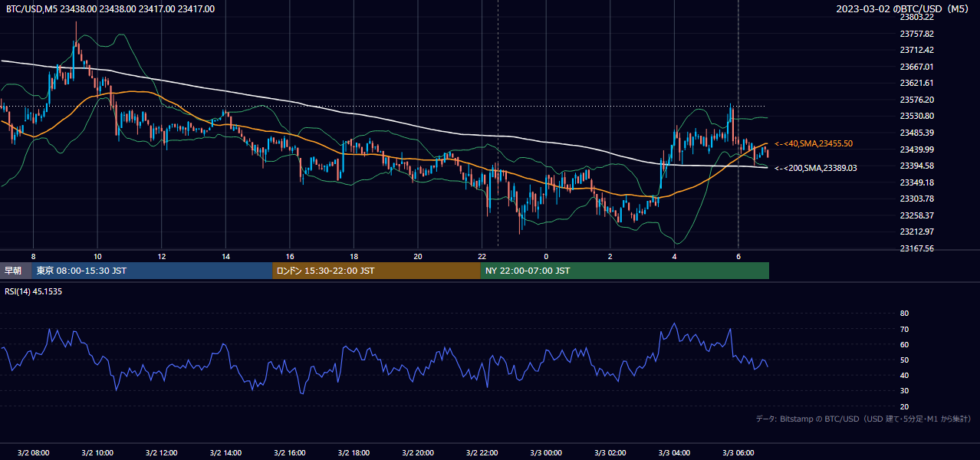The width and height of the screenshot is (980, 460).
Task: Click the 3/2 22:00 time label
Action: 482,452
